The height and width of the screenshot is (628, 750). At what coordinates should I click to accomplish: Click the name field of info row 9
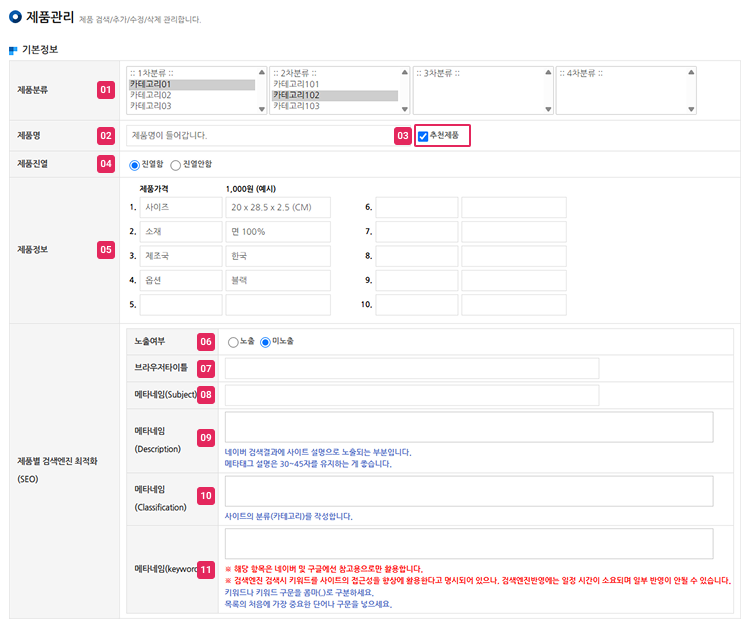(x=417, y=280)
